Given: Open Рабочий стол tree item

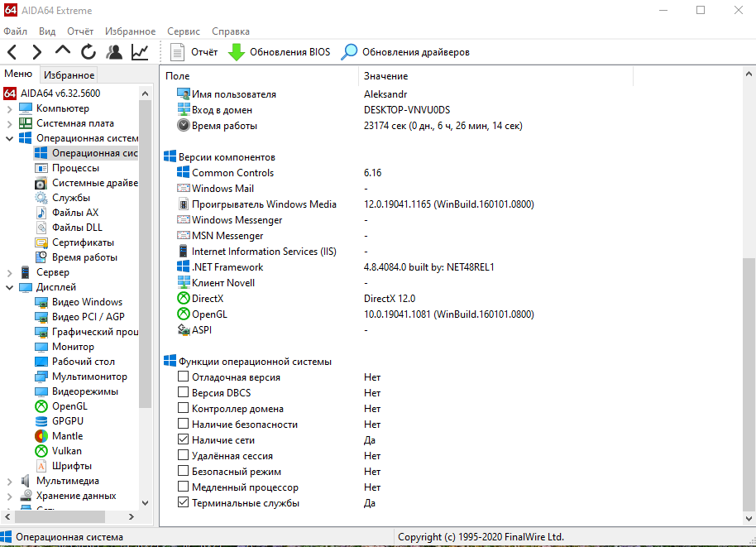Looking at the screenshot, I should point(83,362).
